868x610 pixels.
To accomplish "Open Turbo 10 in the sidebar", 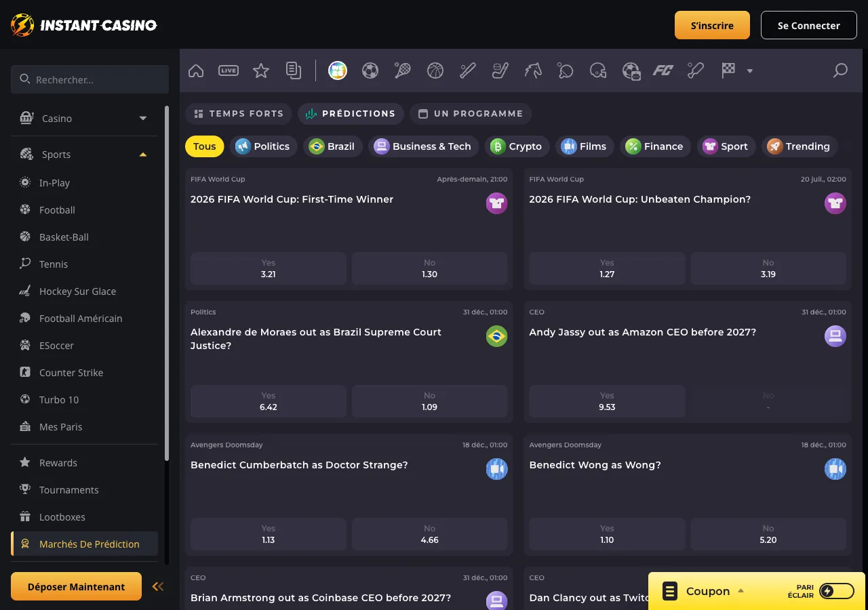I will point(84,399).
